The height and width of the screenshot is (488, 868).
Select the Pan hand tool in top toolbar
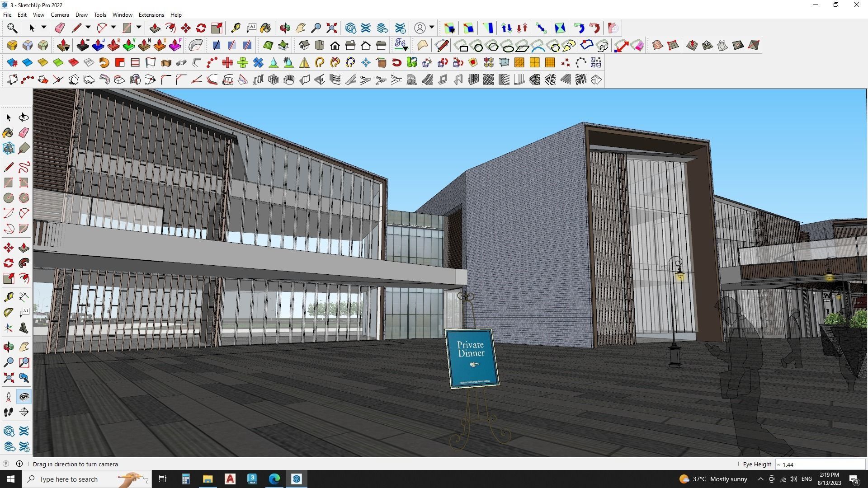301,28
